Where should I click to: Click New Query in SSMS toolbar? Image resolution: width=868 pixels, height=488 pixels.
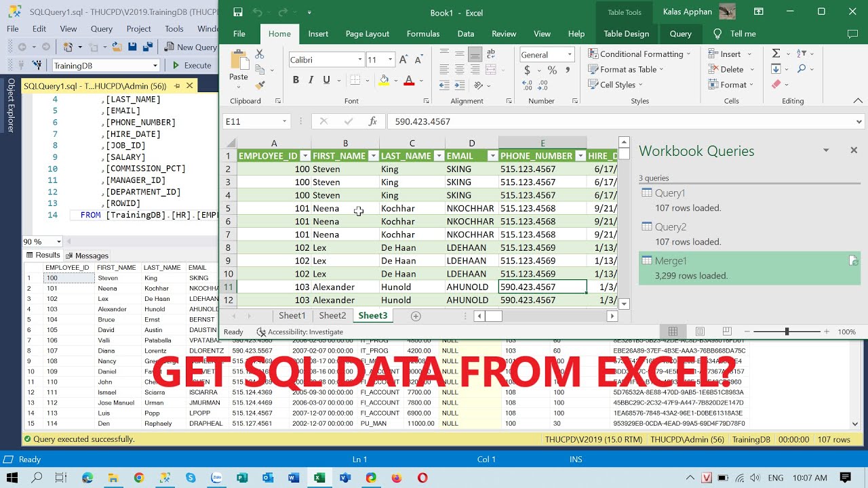pos(191,47)
